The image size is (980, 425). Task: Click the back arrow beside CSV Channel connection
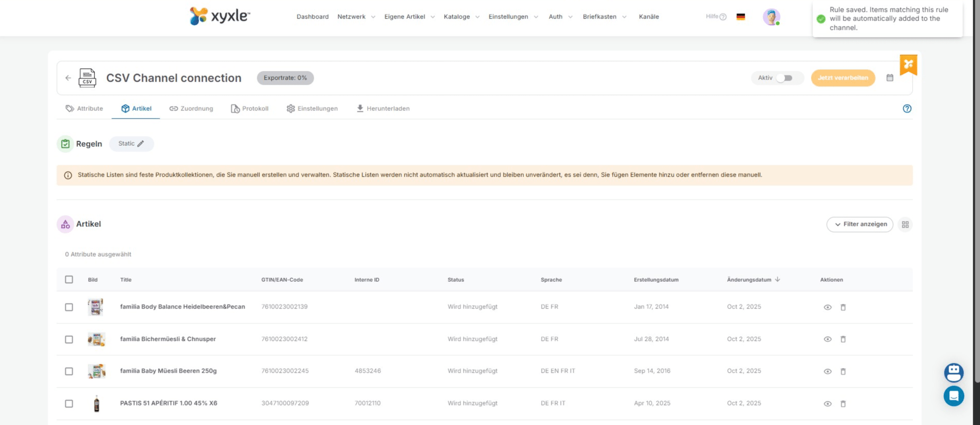[68, 78]
